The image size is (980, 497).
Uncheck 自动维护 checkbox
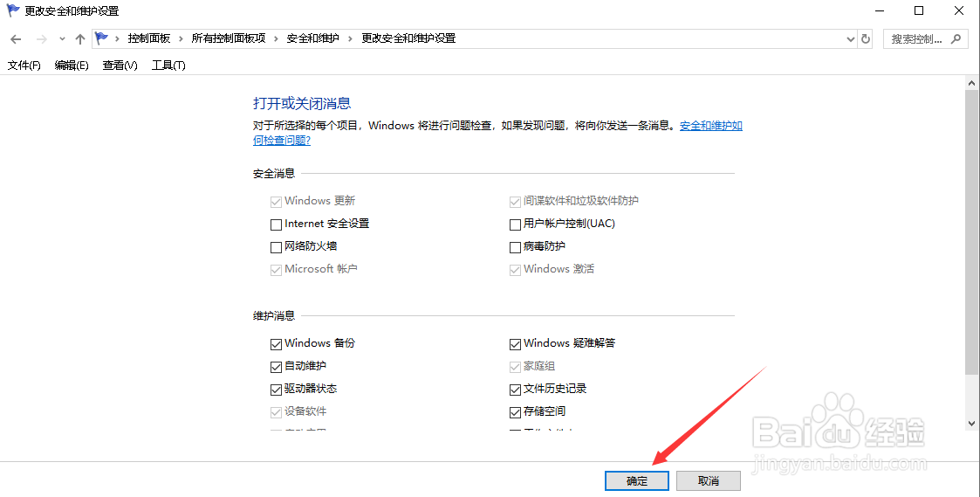[276, 366]
